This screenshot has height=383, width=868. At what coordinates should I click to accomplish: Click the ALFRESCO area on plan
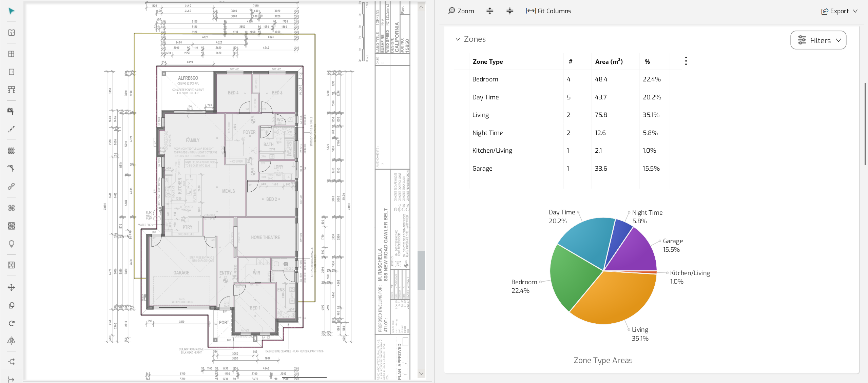pos(188,78)
